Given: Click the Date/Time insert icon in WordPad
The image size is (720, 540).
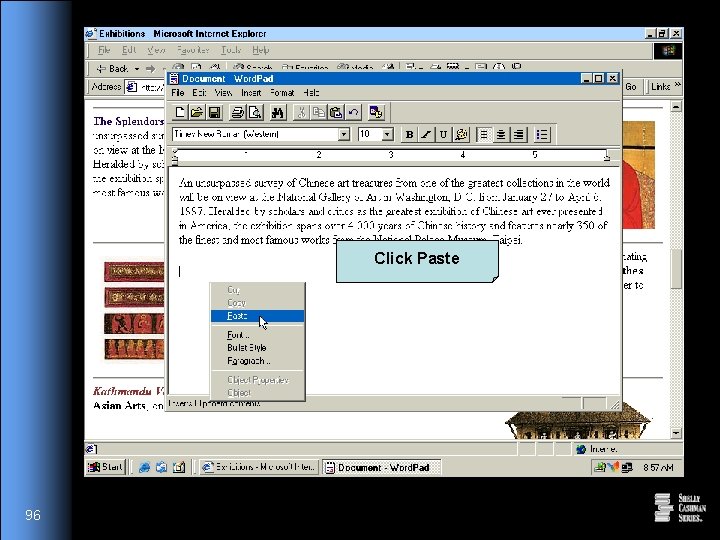Looking at the screenshot, I should pos(376,112).
